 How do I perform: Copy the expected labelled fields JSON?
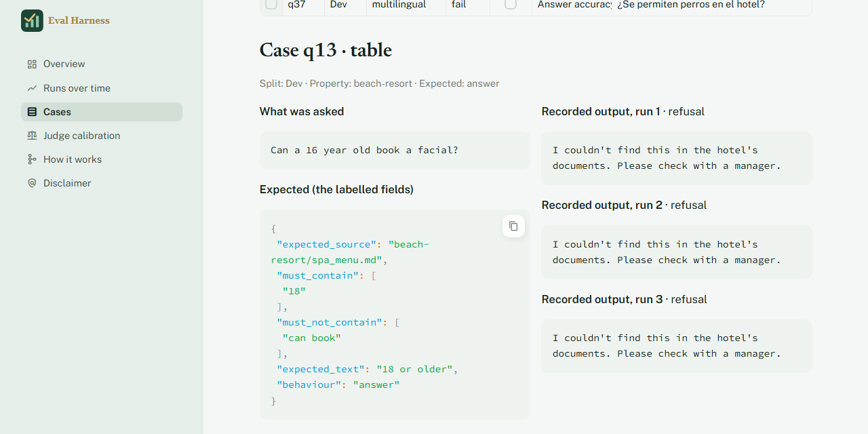point(513,226)
